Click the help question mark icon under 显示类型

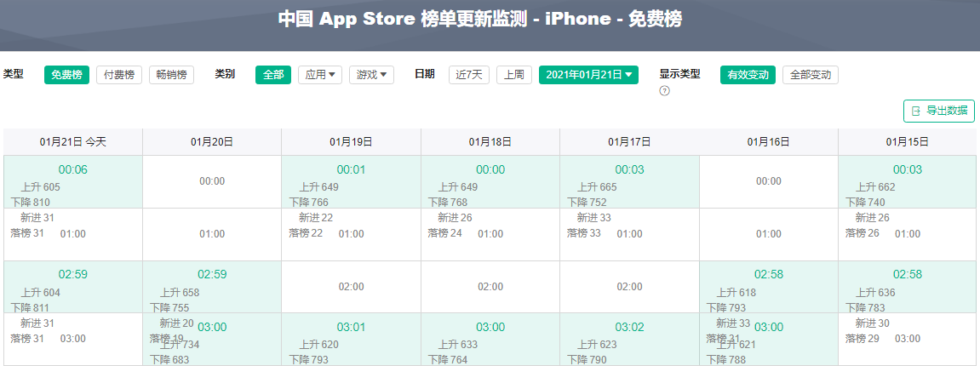pos(664,91)
